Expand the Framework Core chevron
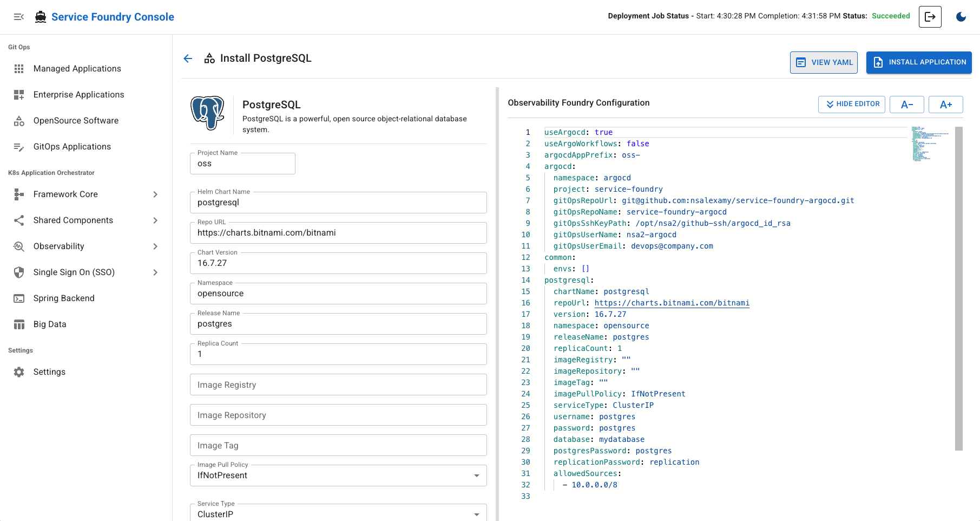The image size is (980, 521). 155,194
